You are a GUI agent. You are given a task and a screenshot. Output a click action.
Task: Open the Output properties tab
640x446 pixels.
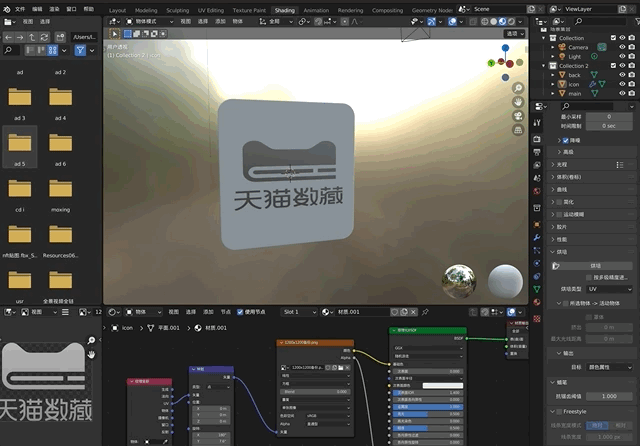[x=537, y=152]
